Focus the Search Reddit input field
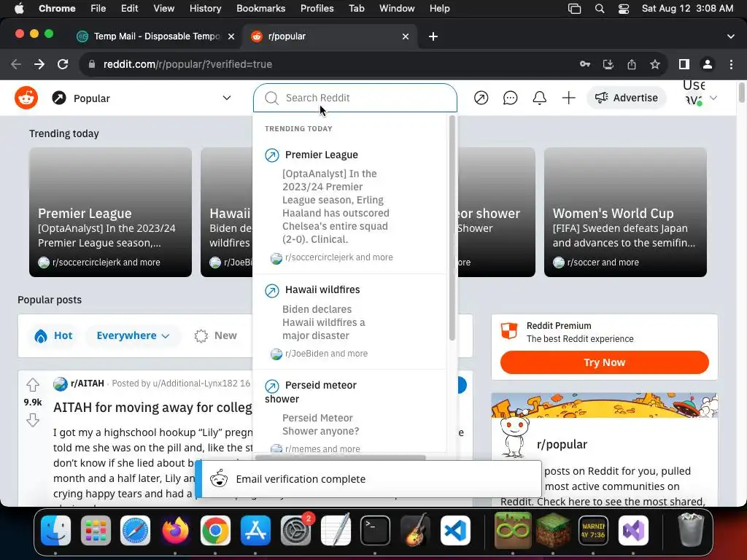Viewport: 747px width, 560px height. point(355,98)
